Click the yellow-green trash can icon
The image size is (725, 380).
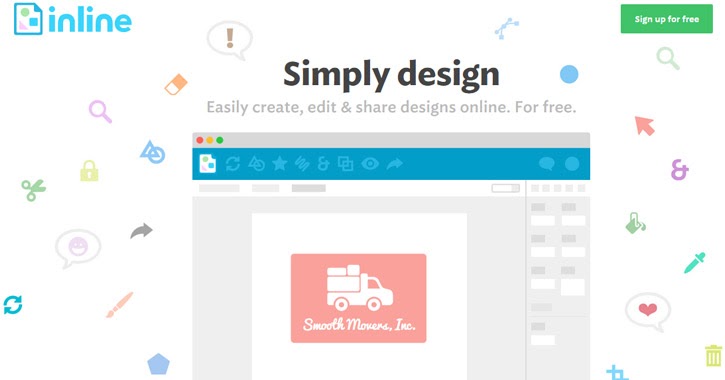[x=713, y=355]
